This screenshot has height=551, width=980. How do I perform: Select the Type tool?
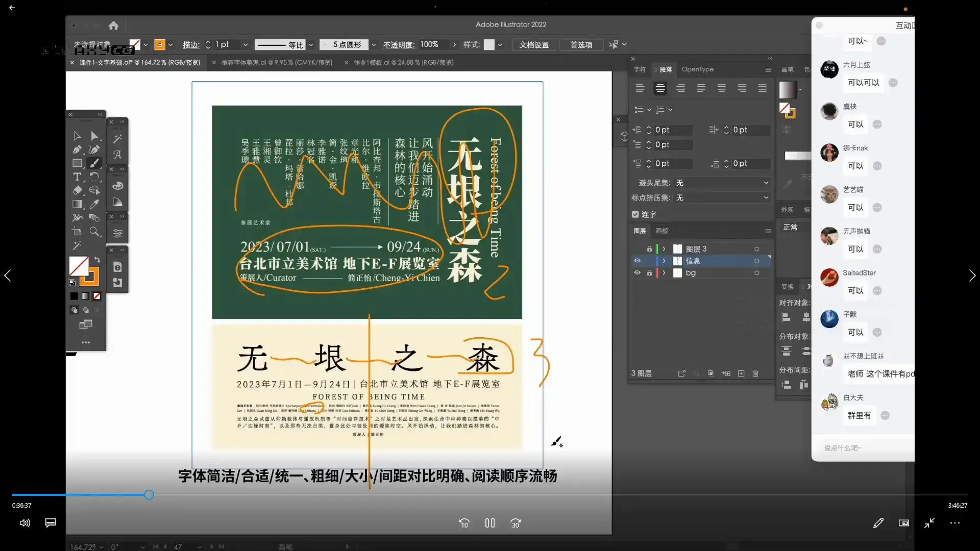tap(76, 177)
